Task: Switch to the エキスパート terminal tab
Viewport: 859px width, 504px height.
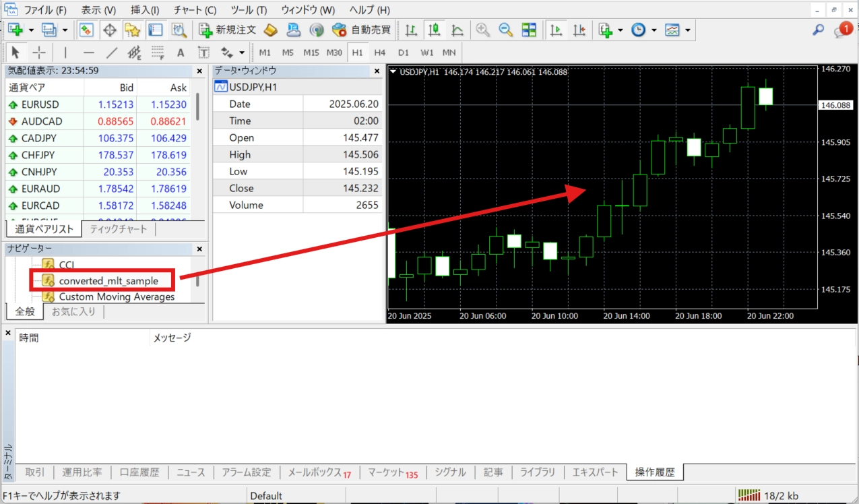Action: tap(595, 472)
